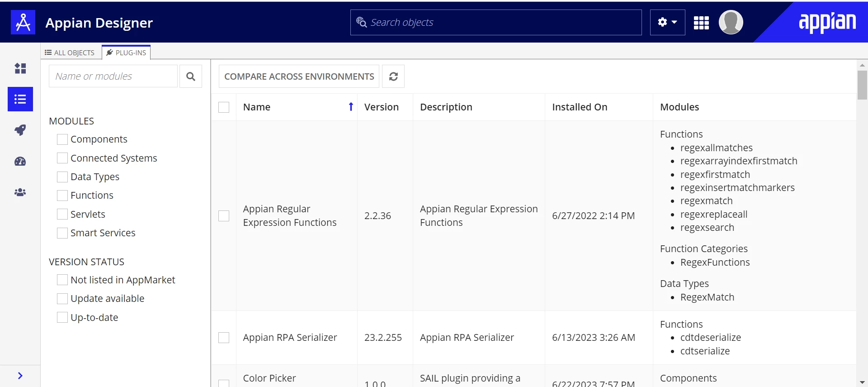The width and height of the screenshot is (868, 387).
Task: Check the Up-to-date filter
Action: pyautogui.click(x=62, y=317)
